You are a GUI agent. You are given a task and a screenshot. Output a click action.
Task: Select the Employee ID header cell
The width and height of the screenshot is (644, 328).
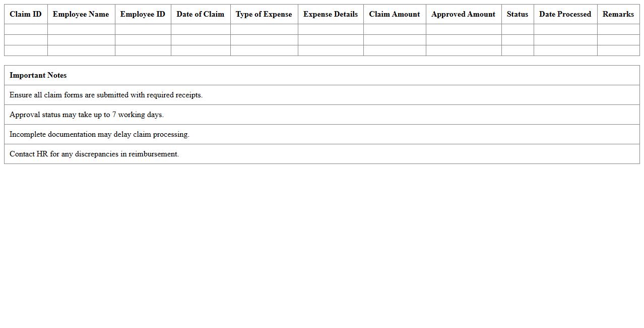(x=143, y=14)
